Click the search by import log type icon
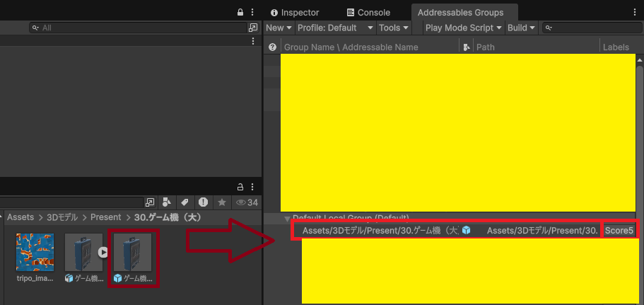Screen dimensions: 644x305 point(203,202)
